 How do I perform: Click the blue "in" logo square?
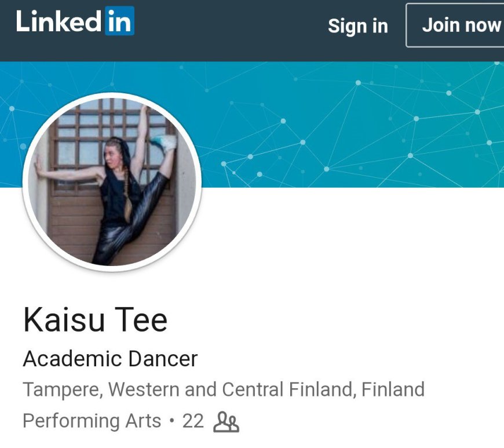pyautogui.click(x=119, y=22)
